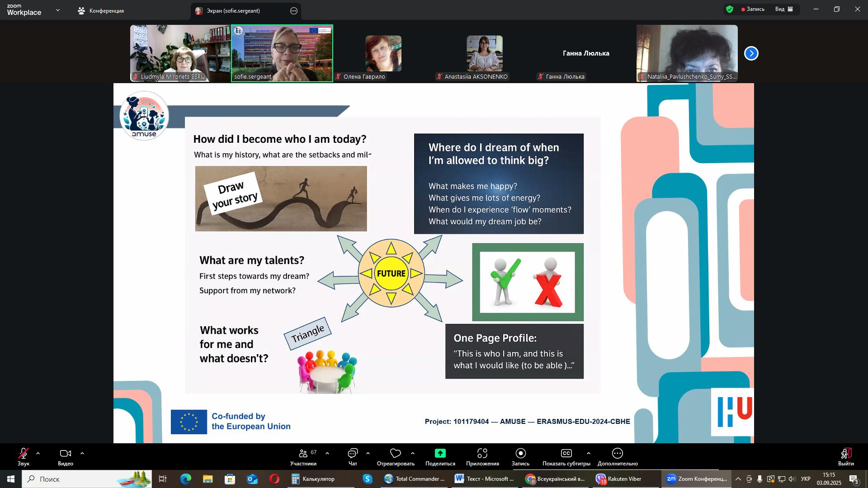This screenshot has width=868, height=488.
Task: Open the More options ellipsis icon
Action: coord(618,454)
